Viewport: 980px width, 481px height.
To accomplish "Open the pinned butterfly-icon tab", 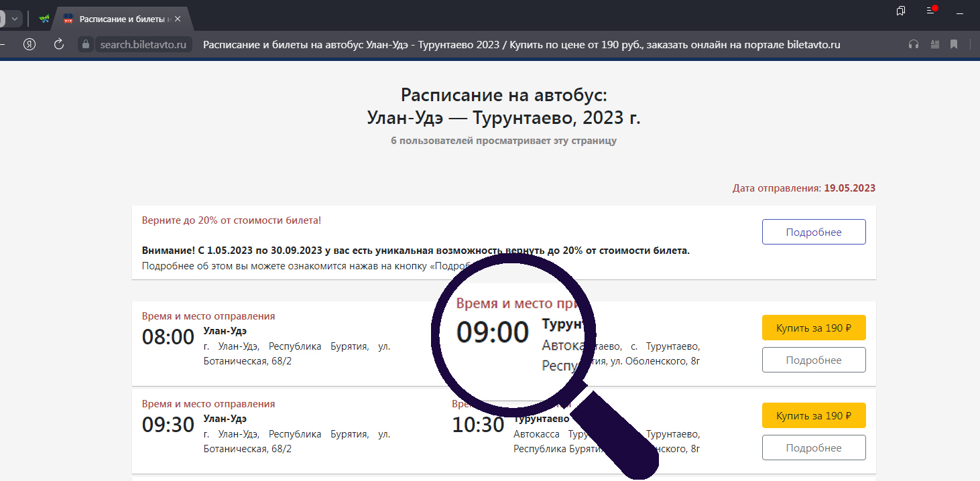I will coord(44,19).
